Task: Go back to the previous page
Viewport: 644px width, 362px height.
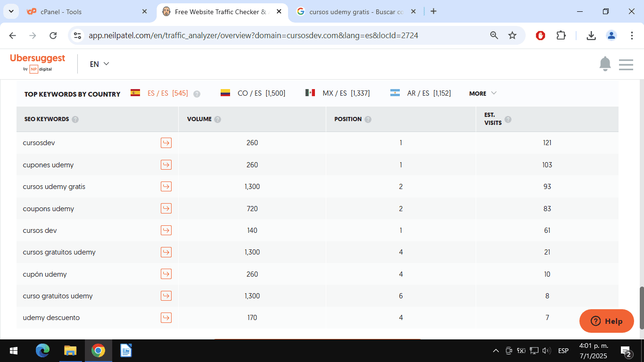Action: click(13, 35)
